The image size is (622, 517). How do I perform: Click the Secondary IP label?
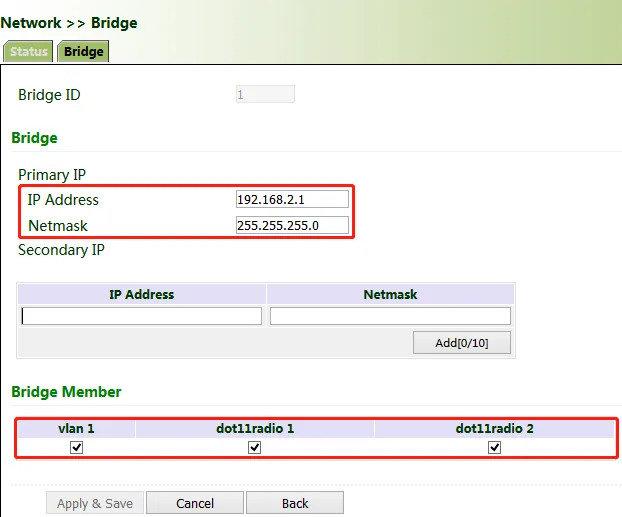click(61, 250)
